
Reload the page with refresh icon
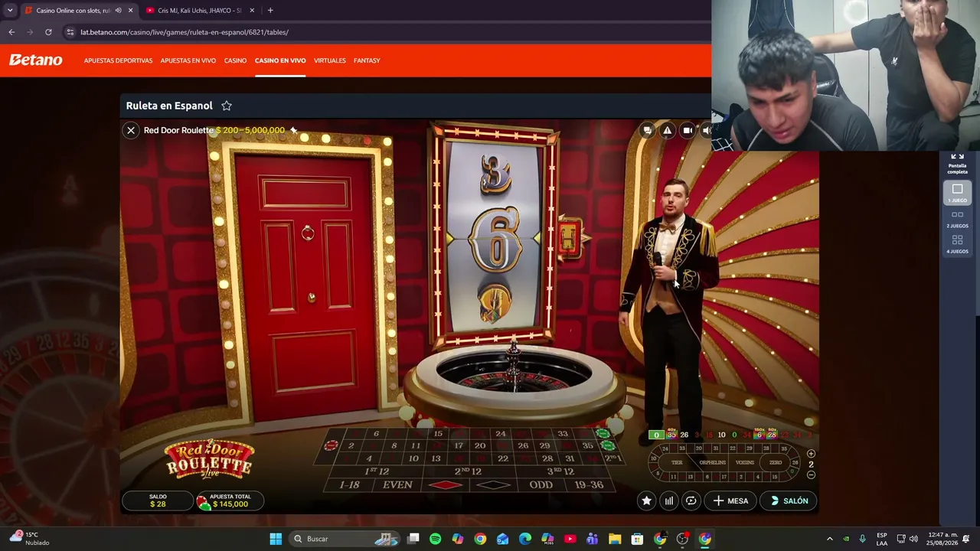[x=48, y=32]
